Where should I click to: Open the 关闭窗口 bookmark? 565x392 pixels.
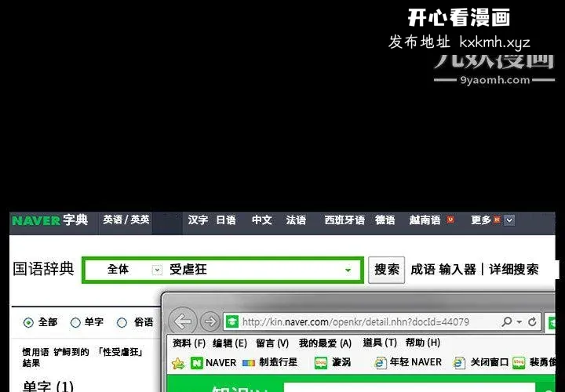[481, 362]
